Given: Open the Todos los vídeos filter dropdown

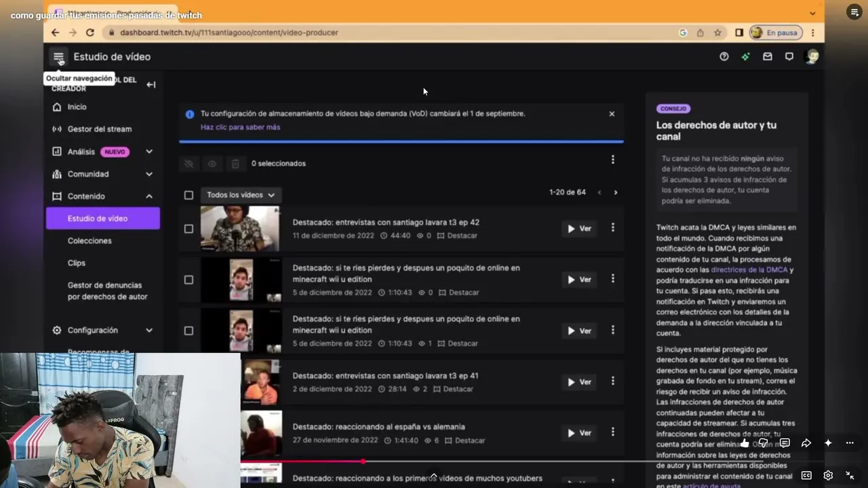Looking at the screenshot, I should coord(241,195).
